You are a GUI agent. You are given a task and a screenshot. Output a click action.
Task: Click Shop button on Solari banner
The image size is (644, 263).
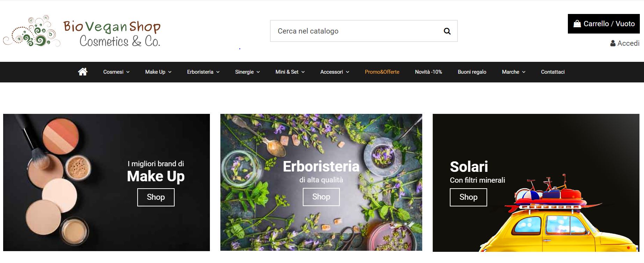tap(468, 197)
